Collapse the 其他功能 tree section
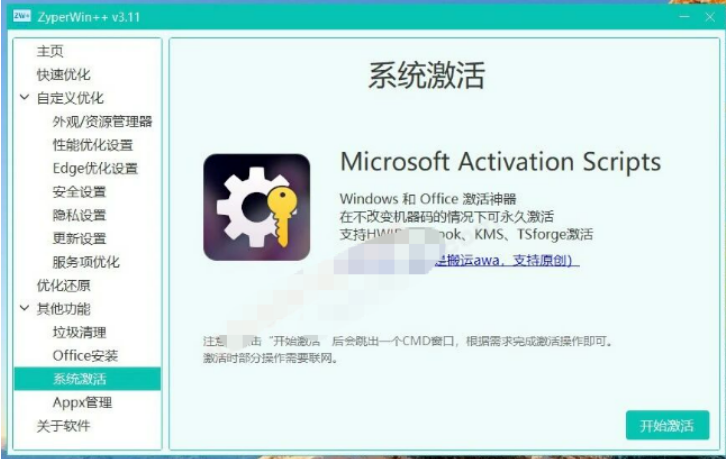The image size is (726, 459). point(24,309)
